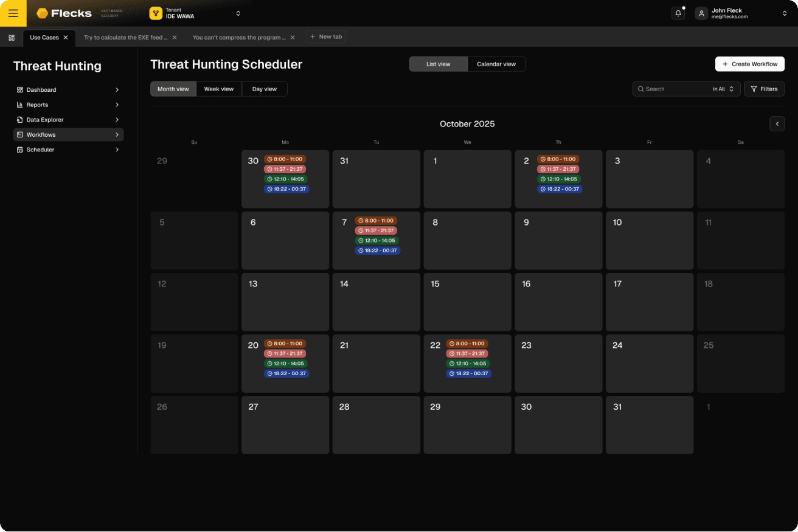Switch to Calendar view
This screenshot has height=532, width=798.
pos(496,64)
